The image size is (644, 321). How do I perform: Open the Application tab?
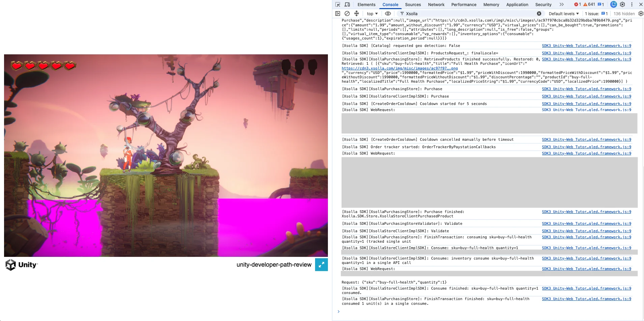pos(517,4)
